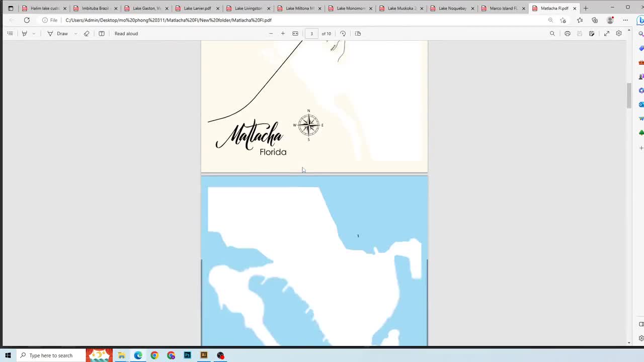Expand the Draw pen options dropdown
Screen dimensions: 644x362
tap(75, 33)
